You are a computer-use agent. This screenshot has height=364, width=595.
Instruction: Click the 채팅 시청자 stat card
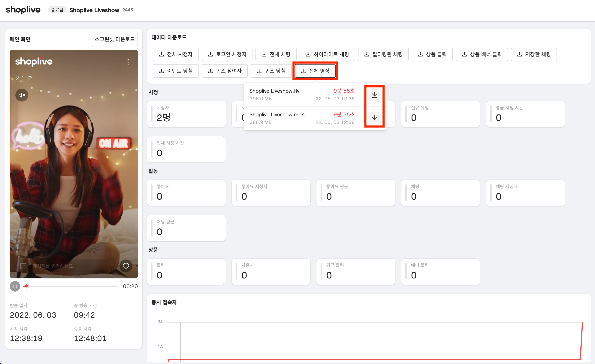[x=525, y=193]
